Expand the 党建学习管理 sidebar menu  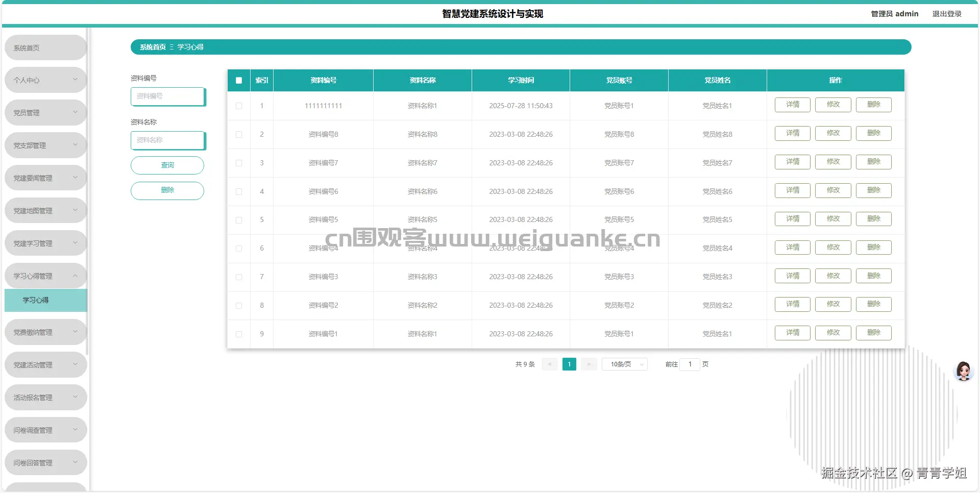point(45,243)
